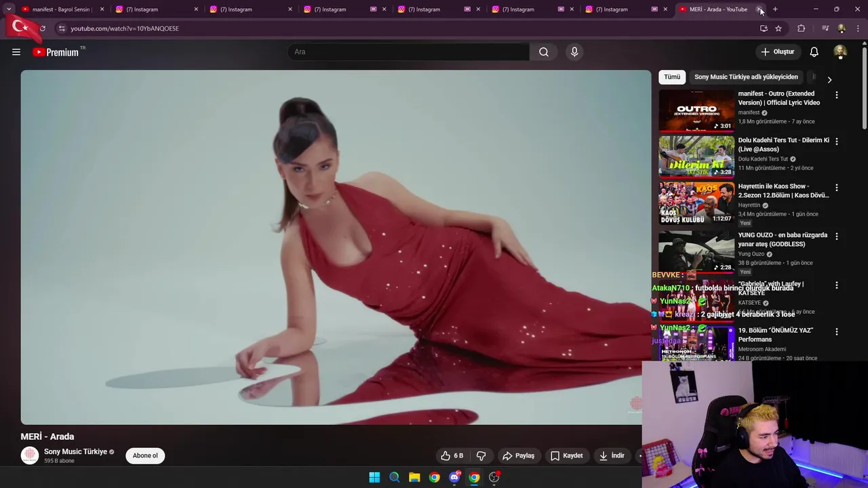Open a new browser tab

(x=775, y=9)
